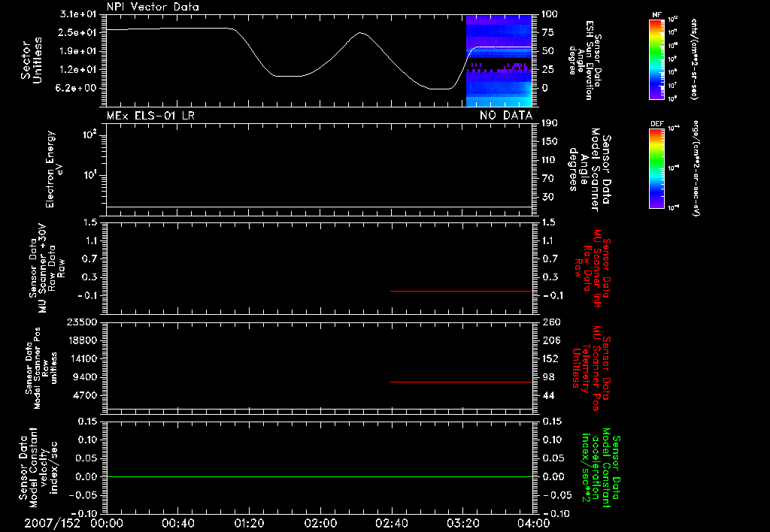The height and width of the screenshot is (532, 770).
Task: Click the "1.2e+01" sector axis value
Action: point(78,70)
